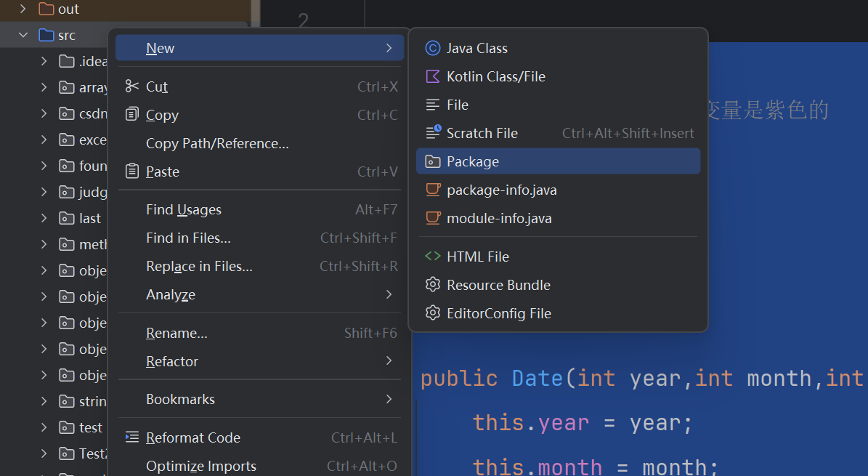The image size is (868, 476).
Task: Create a new EditorConfig File
Action: [558, 312]
